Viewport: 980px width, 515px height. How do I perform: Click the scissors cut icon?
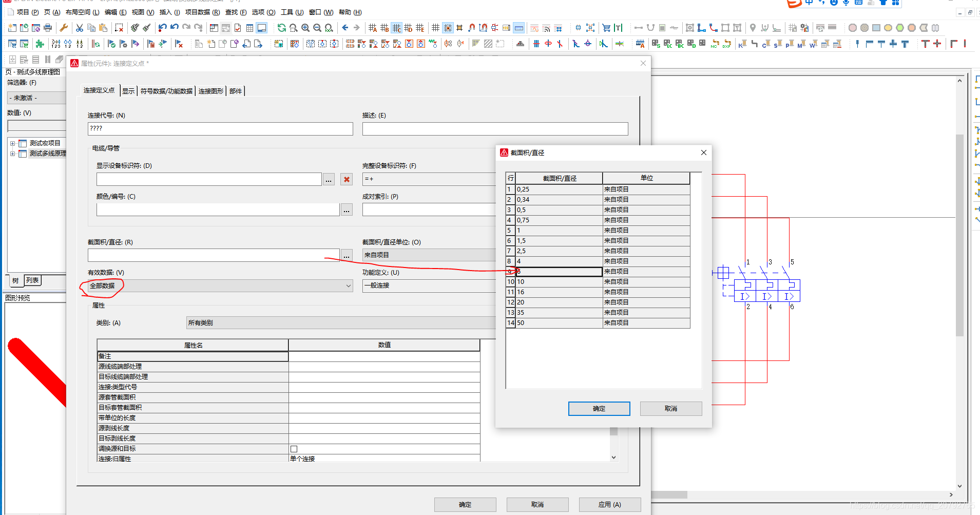coord(80,28)
